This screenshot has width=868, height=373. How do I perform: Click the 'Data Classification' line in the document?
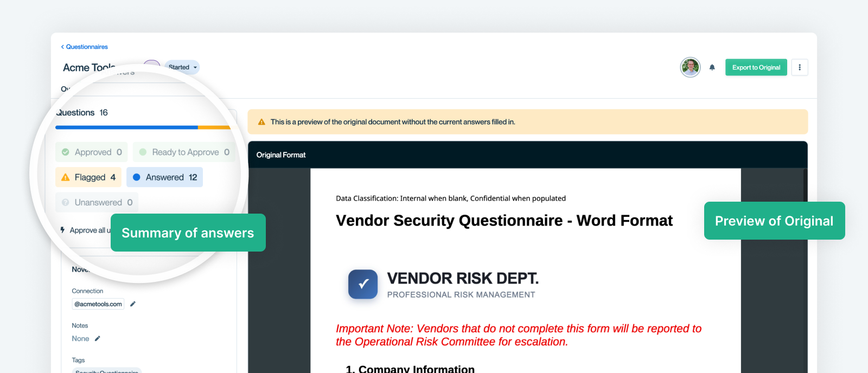coord(451,198)
